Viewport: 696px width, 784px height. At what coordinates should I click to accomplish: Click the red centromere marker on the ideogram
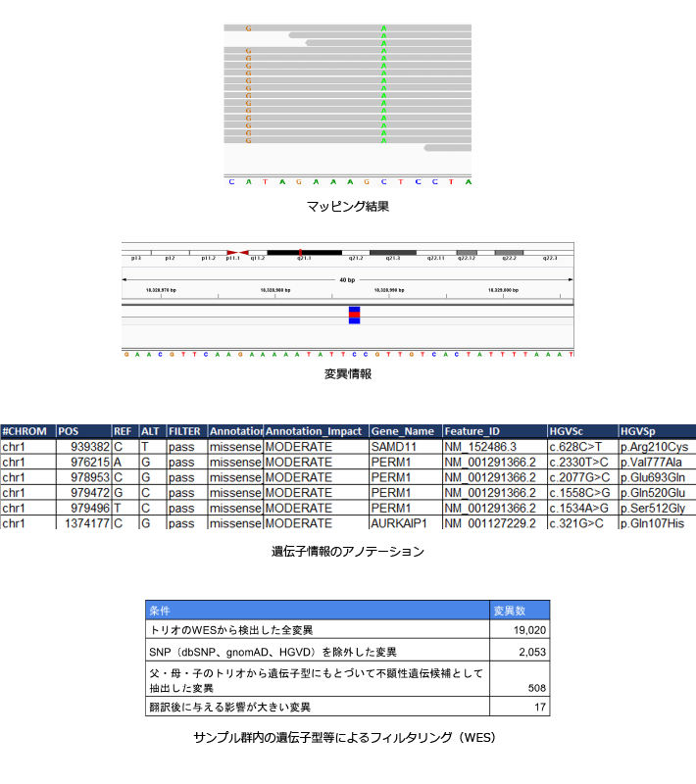[236, 252]
